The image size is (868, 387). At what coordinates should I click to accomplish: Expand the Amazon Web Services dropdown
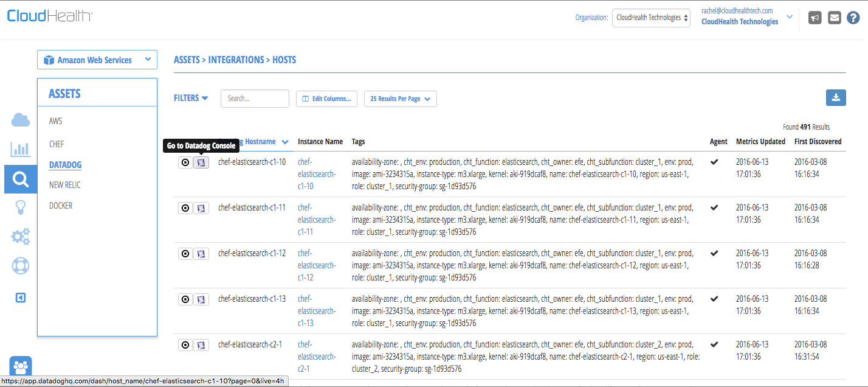pyautogui.click(x=97, y=60)
